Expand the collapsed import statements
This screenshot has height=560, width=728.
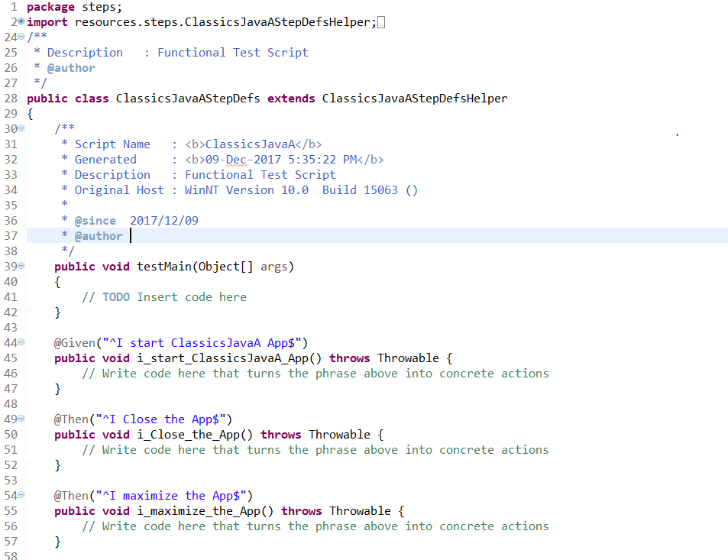click(19, 21)
